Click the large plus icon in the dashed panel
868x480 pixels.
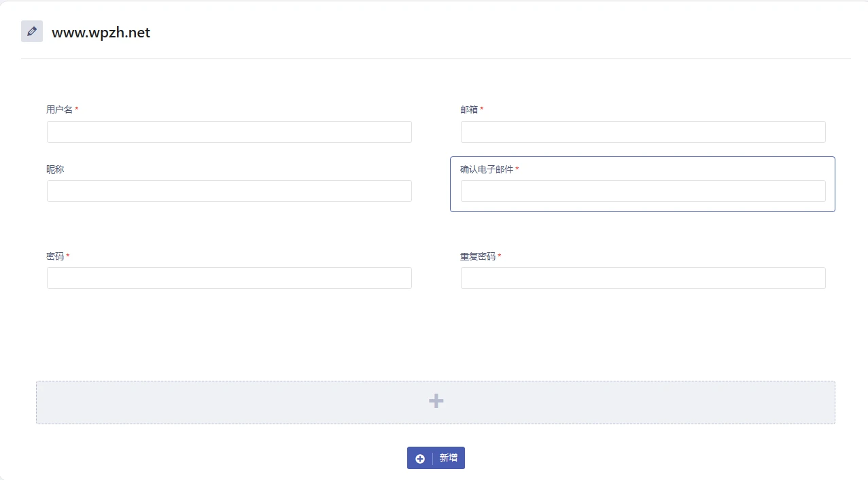tap(435, 401)
